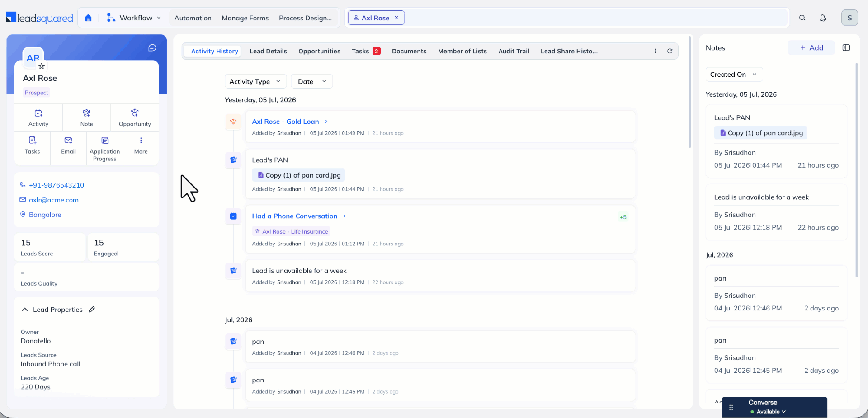
Task: Open Workflow dropdown menu
Action: click(134, 18)
